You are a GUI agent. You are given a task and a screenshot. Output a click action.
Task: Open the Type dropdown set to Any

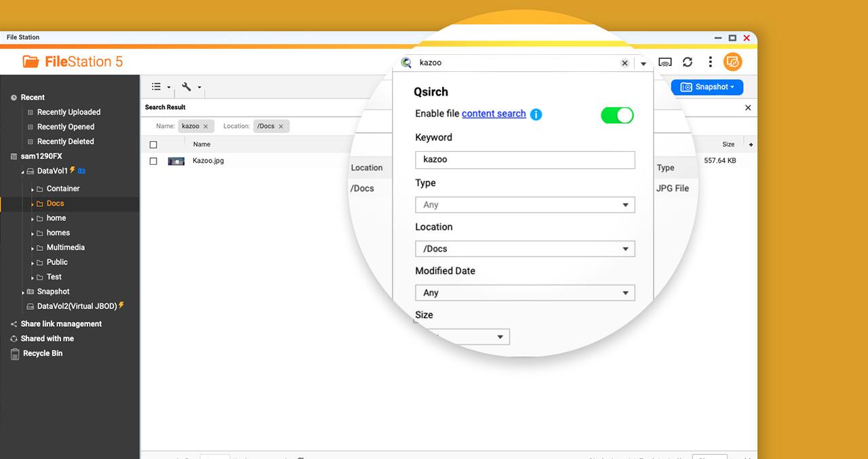point(525,205)
